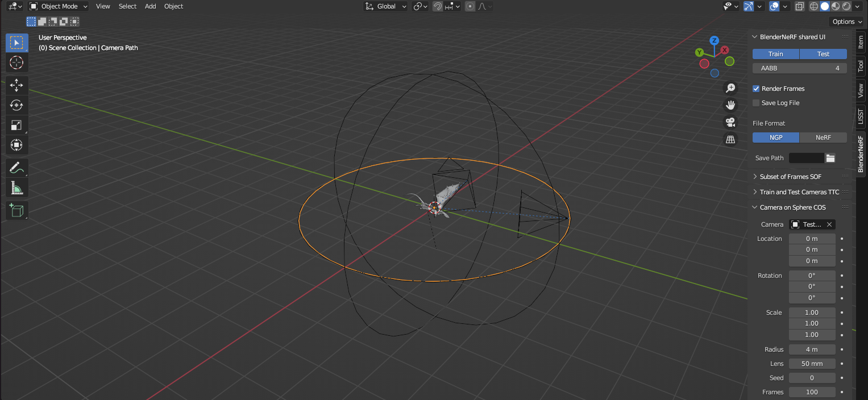This screenshot has width=868, height=400.
Task: Choose NeRF file format
Action: pos(823,137)
